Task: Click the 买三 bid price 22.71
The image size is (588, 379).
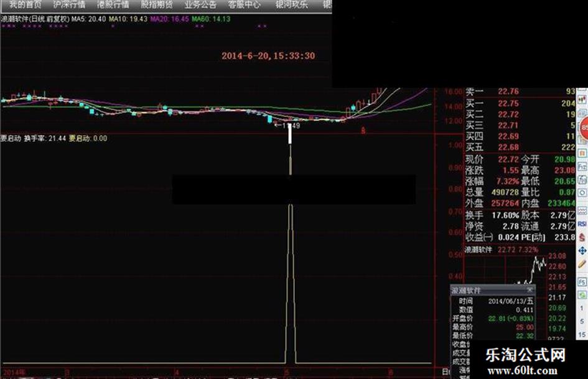Action: click(508, 125)
